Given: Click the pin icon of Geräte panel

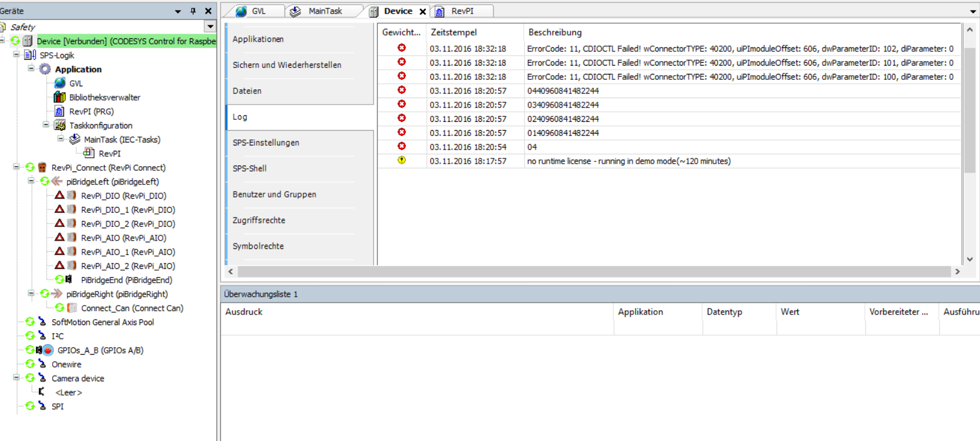Looking at the screenshot, I should click(193, 11).
